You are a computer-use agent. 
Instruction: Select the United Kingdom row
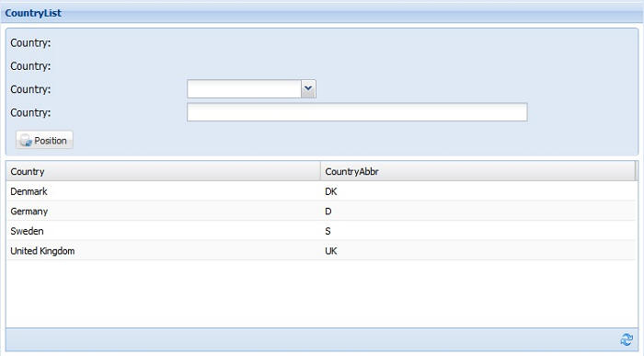point(321,250)
